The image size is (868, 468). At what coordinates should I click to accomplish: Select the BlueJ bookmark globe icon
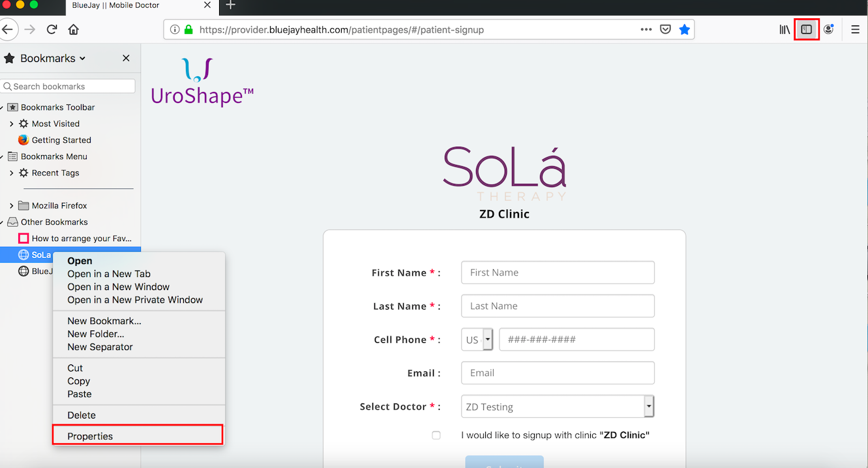(x=23, y=271)
